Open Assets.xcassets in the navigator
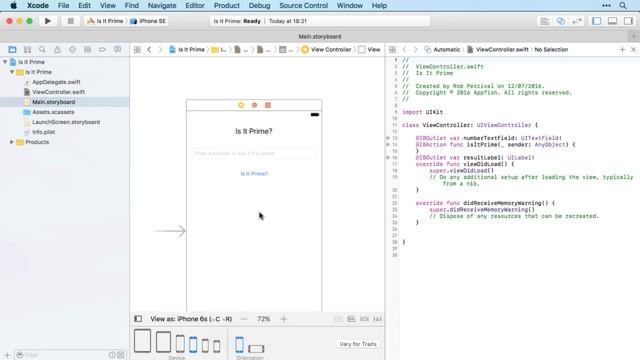The height and width of the screenshot is (360, 640). [53, 112]
